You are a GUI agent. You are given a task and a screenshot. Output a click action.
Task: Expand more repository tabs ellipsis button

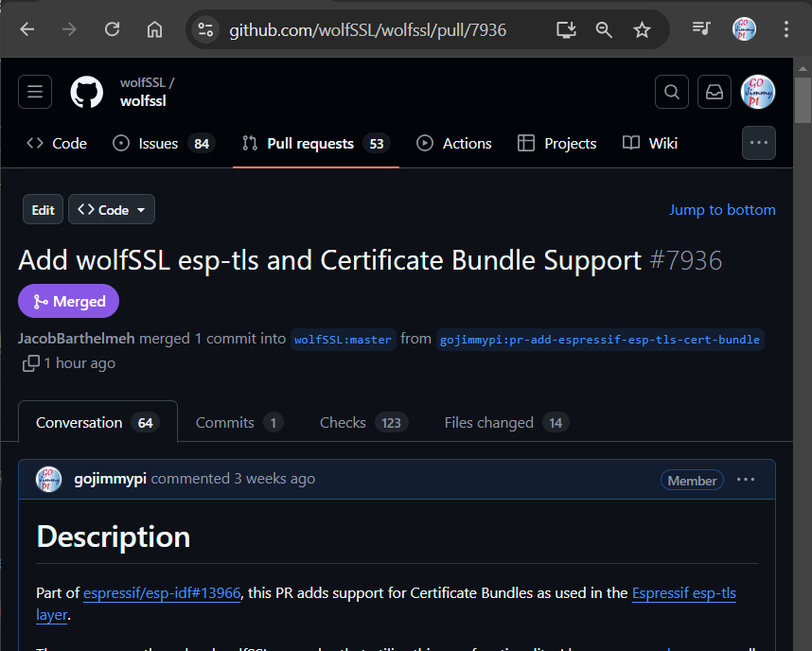pos(759,143)
